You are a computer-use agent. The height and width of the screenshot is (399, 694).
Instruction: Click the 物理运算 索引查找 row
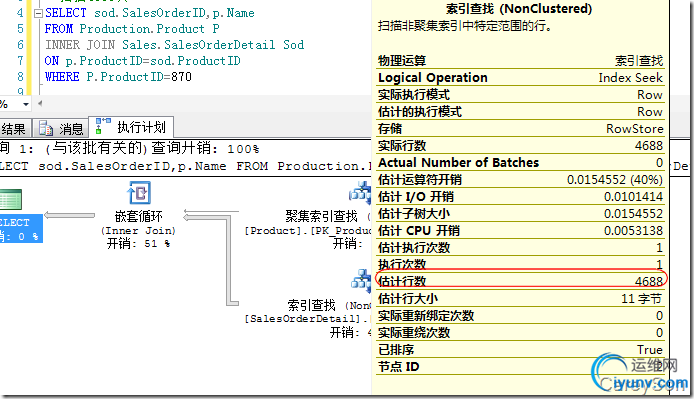click(x=520, y=61)
